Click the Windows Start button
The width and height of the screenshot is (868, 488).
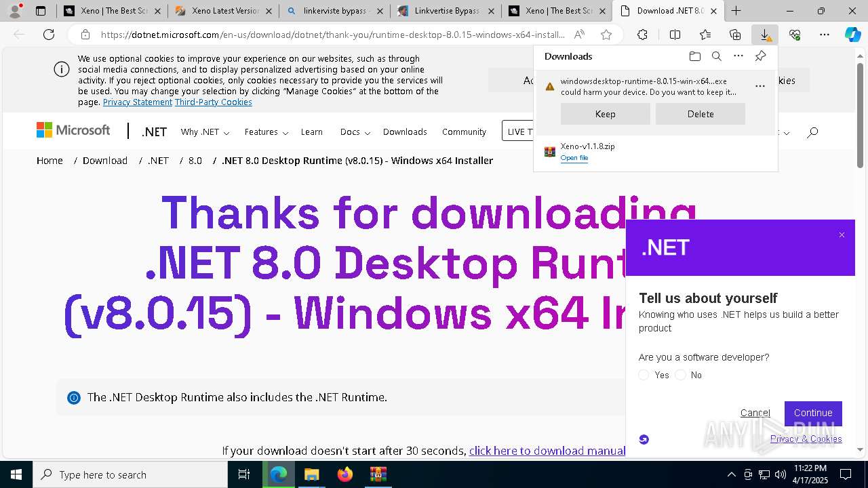pyautogui.click(x=16, y=474)
